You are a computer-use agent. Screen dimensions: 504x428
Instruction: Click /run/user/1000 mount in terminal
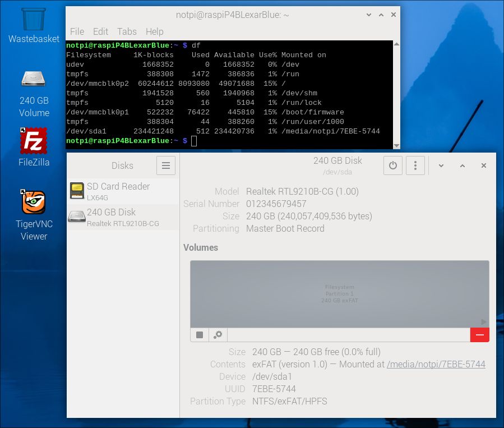click(x=313, y=122)
